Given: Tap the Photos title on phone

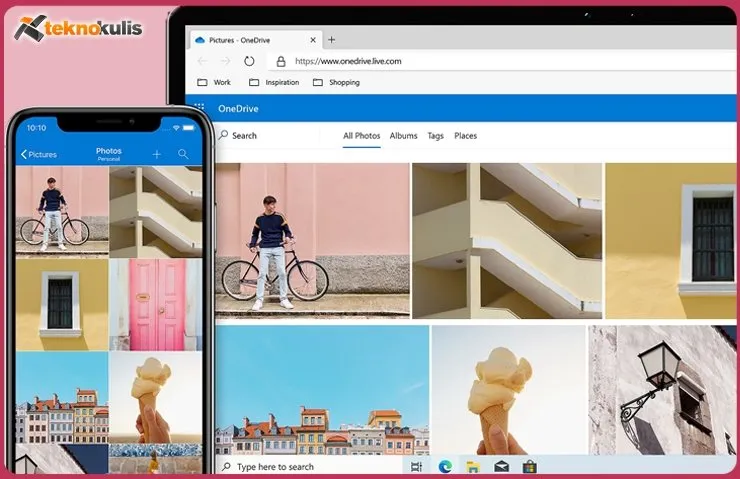Looking at the screenshot, I should pyautogui.click(x=109, y=153).
